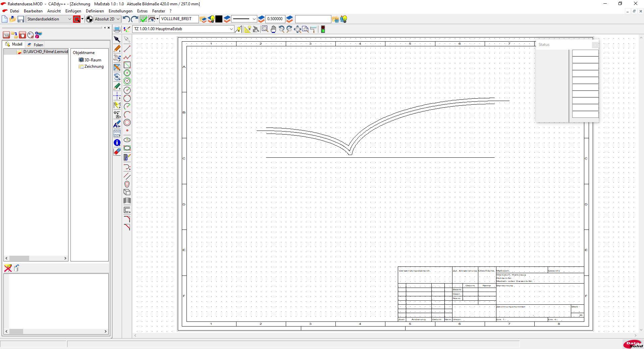The width and height of the screenshot is (644, 349).
Task: Select the ellipse drawing tool
Action: tap(127, 140)
